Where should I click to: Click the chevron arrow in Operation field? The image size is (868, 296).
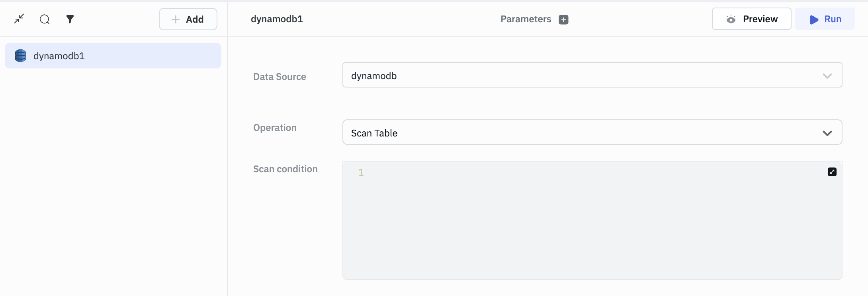click(x=827, y=133)
